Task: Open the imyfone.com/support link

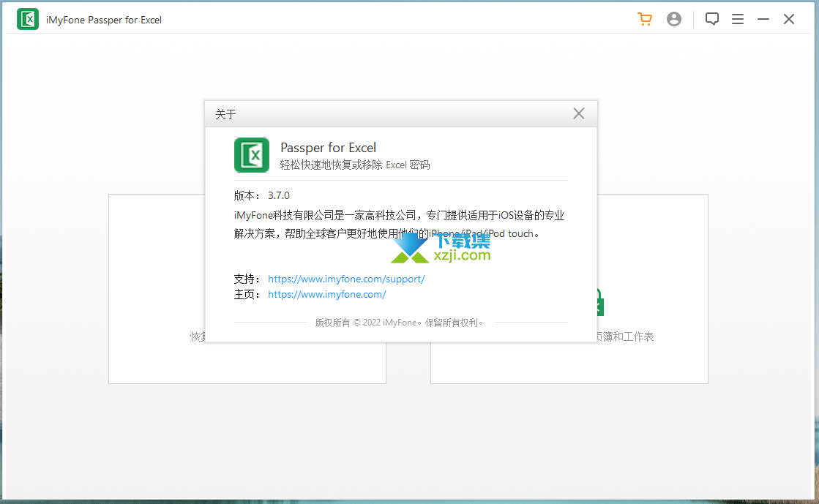Action: 346,279
